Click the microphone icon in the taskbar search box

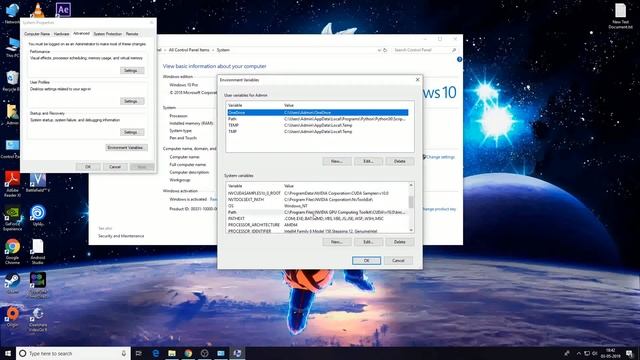tap(124, 353)
